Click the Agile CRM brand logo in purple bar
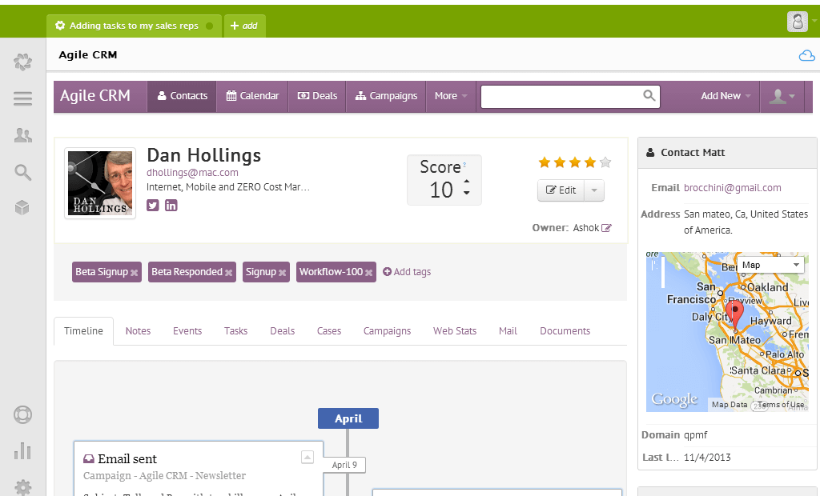Image resolution: width=820 pixels, height=504 pixels. 95,95
